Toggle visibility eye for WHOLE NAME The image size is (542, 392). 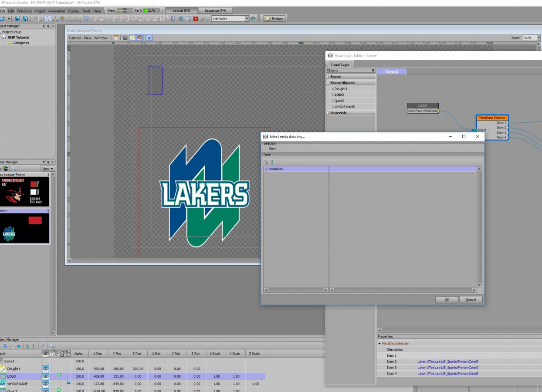(45, 384)
